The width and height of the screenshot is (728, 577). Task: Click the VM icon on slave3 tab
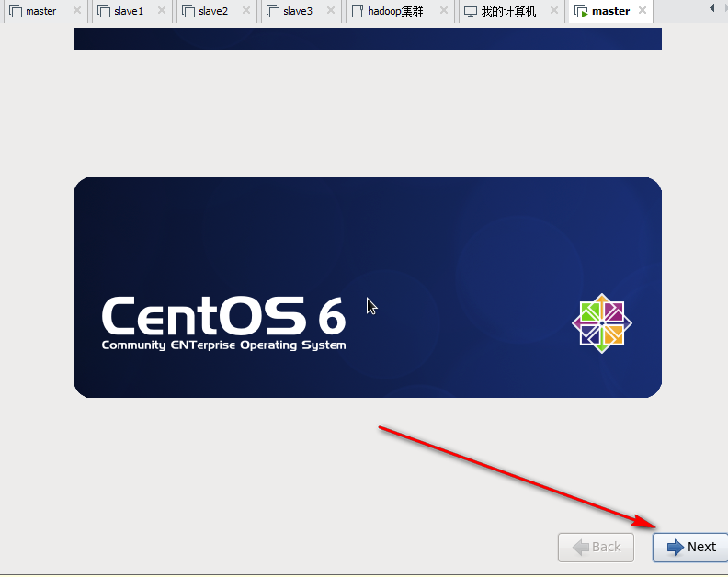pyautogui.click(x=272, y=11)
